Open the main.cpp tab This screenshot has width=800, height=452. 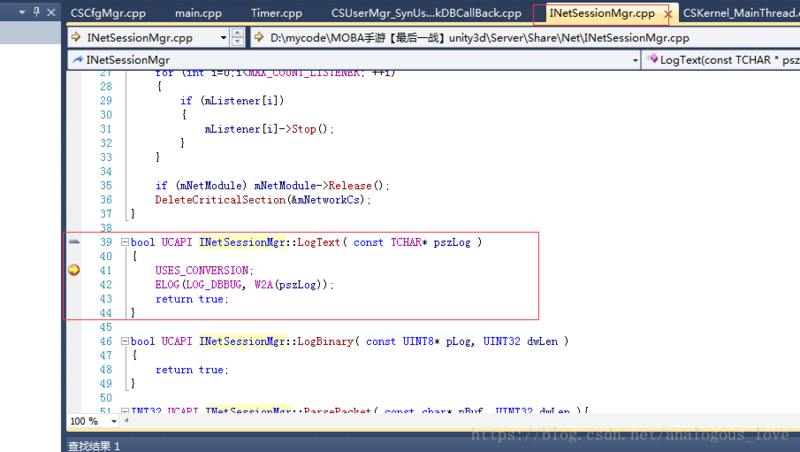198,13
